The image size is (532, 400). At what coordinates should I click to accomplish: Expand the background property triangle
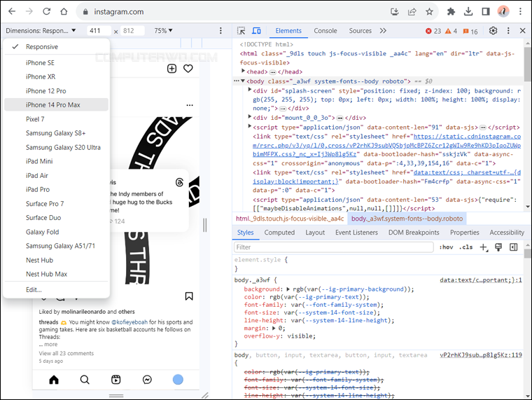click(x=288, y=289)
